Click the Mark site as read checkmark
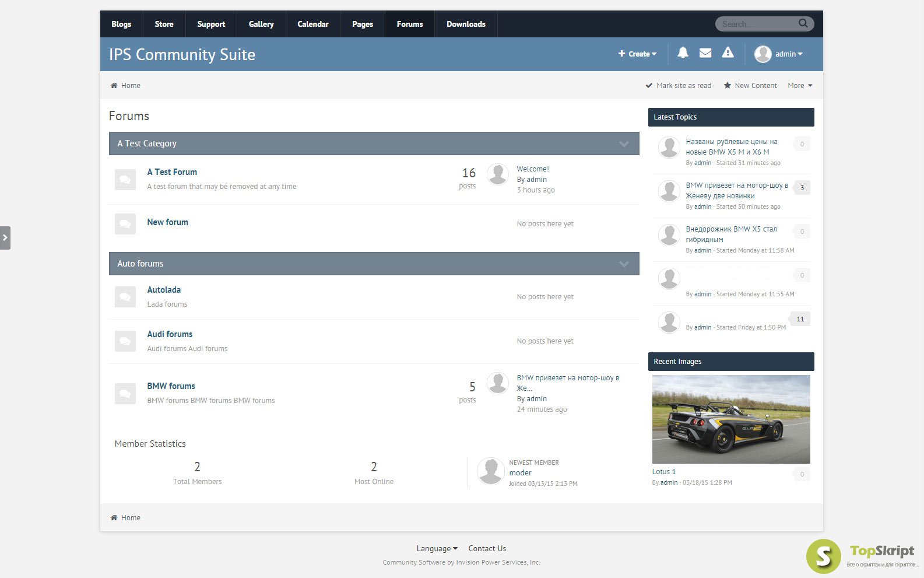 (x=649, y=85)
